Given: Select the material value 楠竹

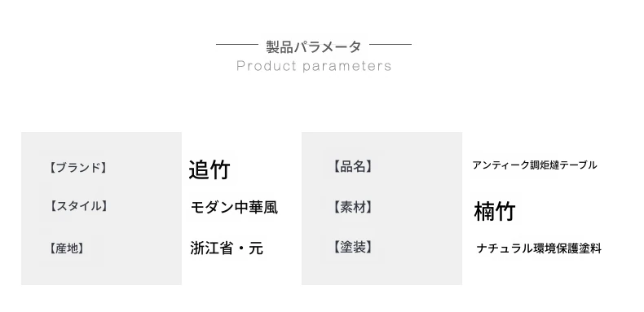Looking at the screenshot, I should tap(495, 212).
